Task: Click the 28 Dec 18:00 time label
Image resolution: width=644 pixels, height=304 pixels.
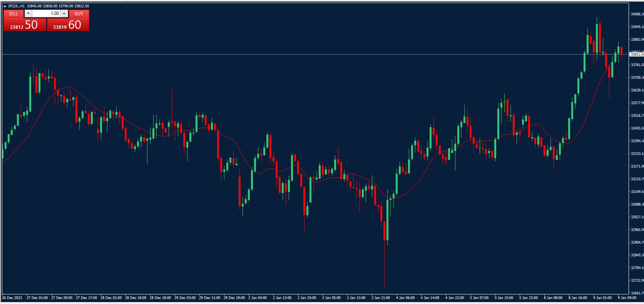Action: [161, 297]
